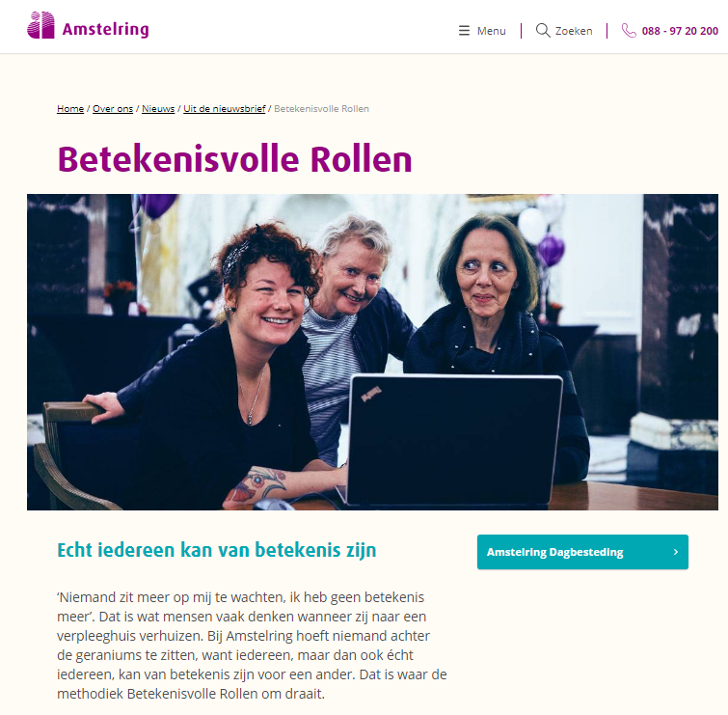
Task: Click the pink telephone icon
Action: pyautogui.click(x=629, y=31)
